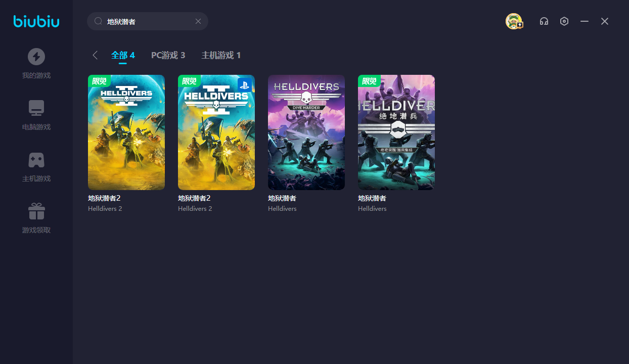
Task: Clear the search text with X
Action: [x=198, y=21]
